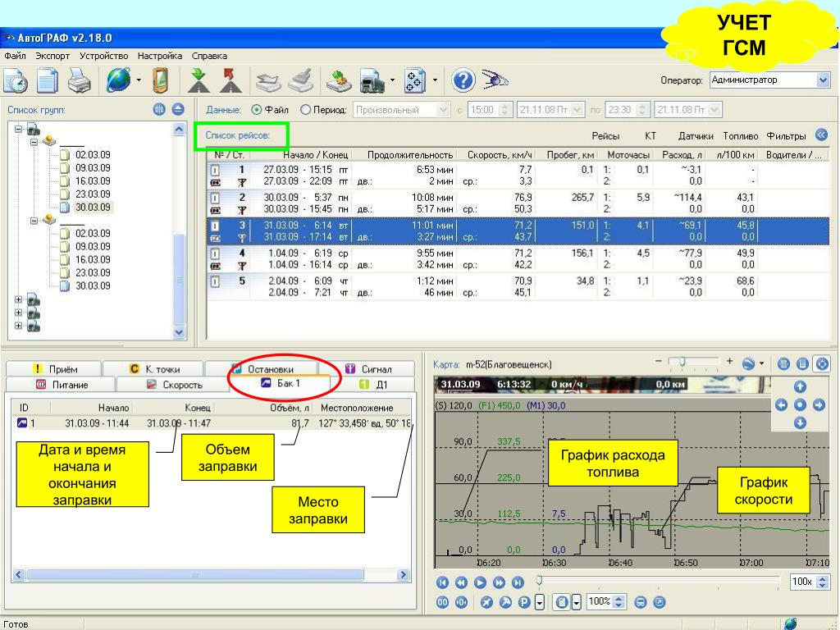
Task: Open the dropdown next to the map layers icon
Action: [761, 364]
